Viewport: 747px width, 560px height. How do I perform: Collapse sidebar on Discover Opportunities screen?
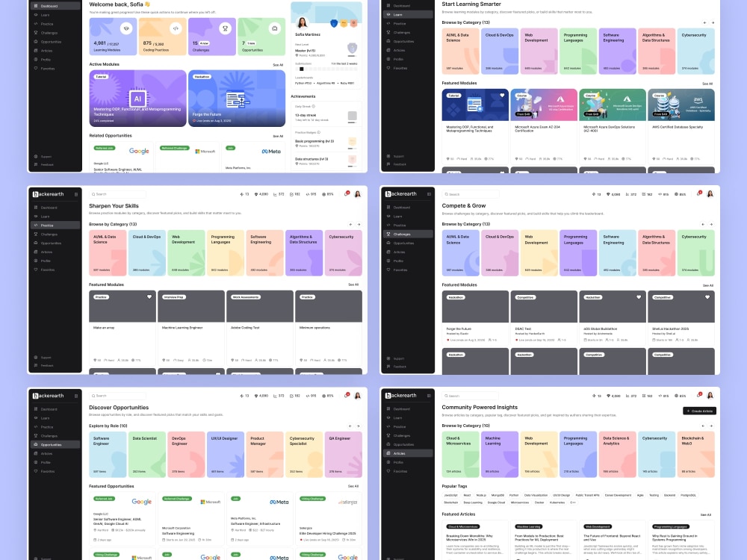76,396
